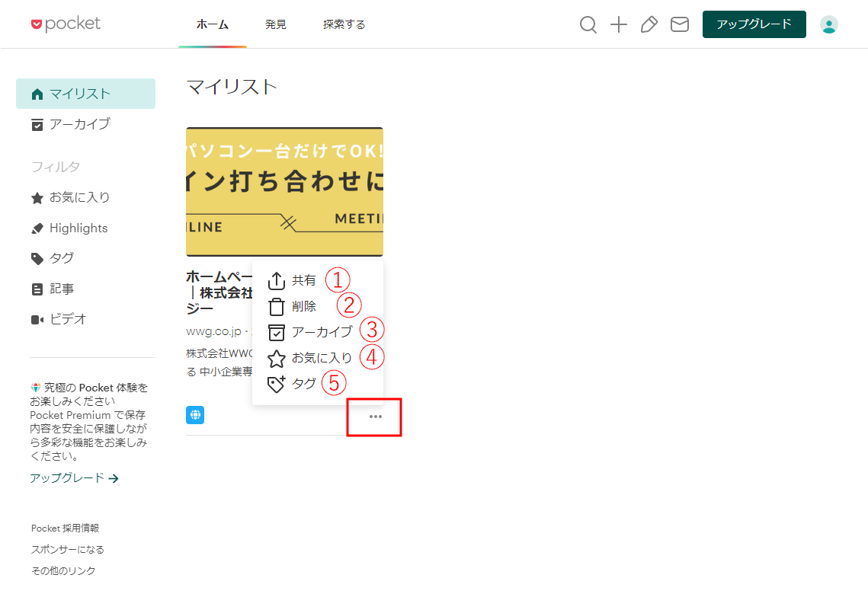Viewport: 868px width, 594px height.
Task: Open アーカイブ in the sidebar
Action: (x=79, y=124)
